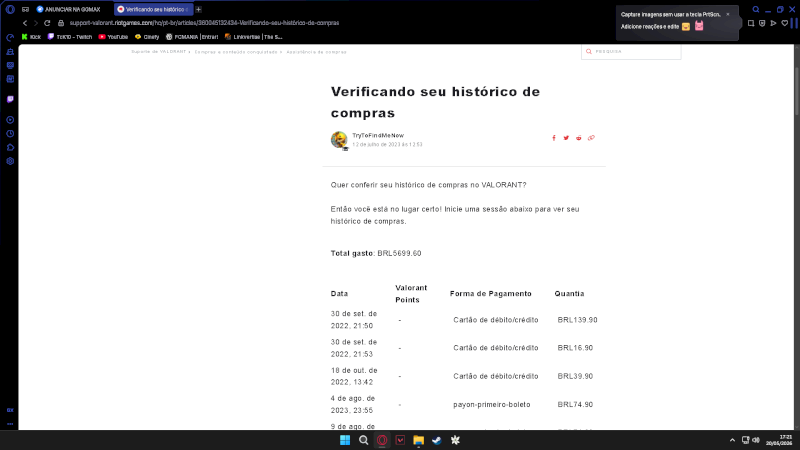Show hidden system tray icons
Screen dimensions: 800x450
[732, 440]
